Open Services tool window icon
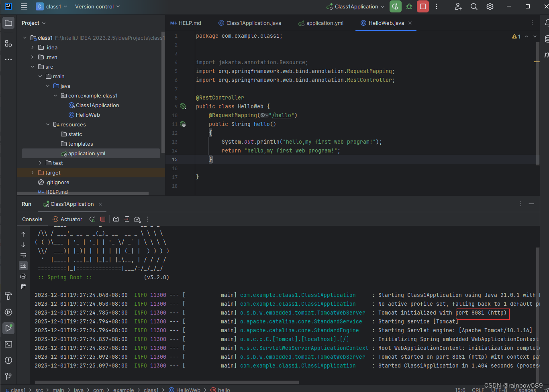Screen dimensions: 549x392 click(x=8, y=312)
